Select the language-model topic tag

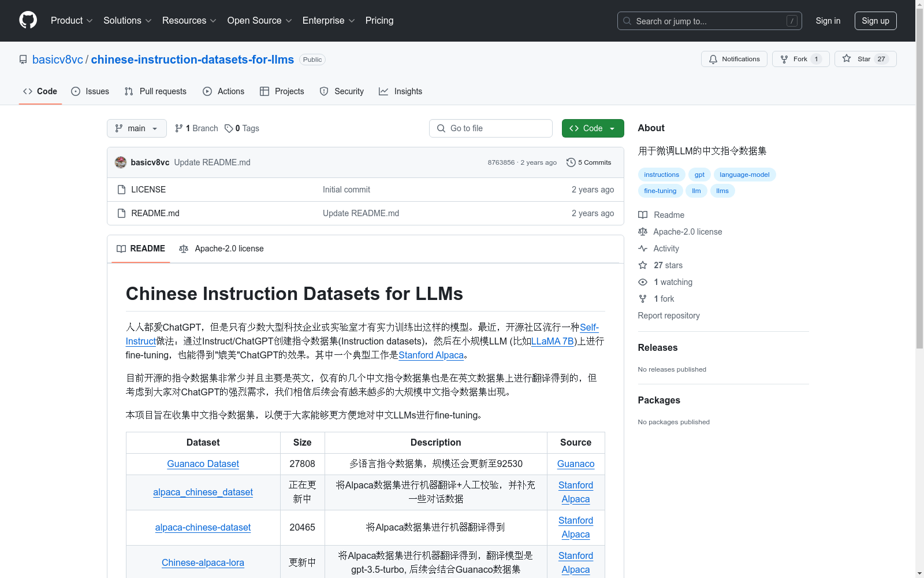point(744,175)
